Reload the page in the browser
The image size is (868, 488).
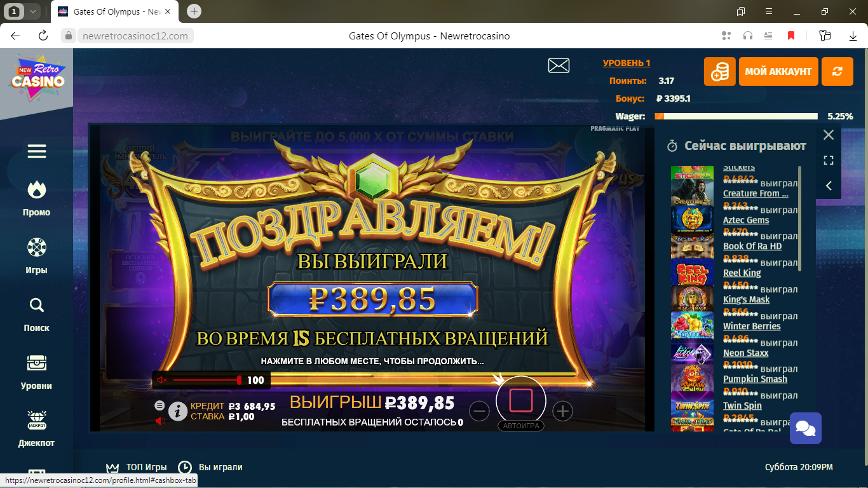pos(43,36)
